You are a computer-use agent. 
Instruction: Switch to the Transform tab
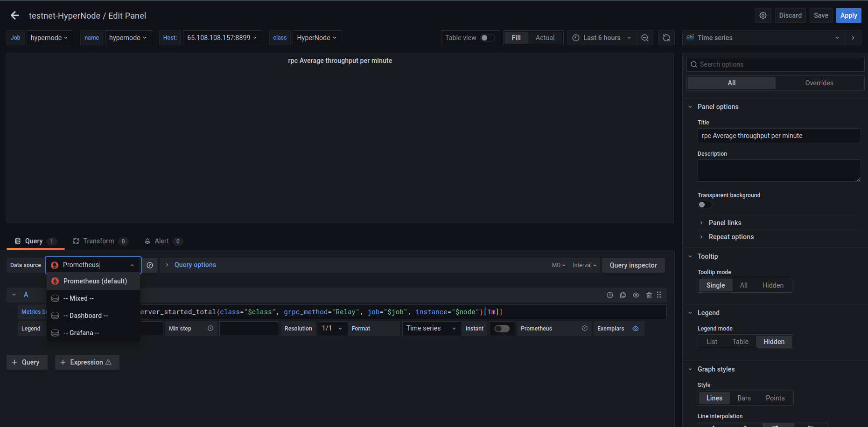tap(100, 241)
